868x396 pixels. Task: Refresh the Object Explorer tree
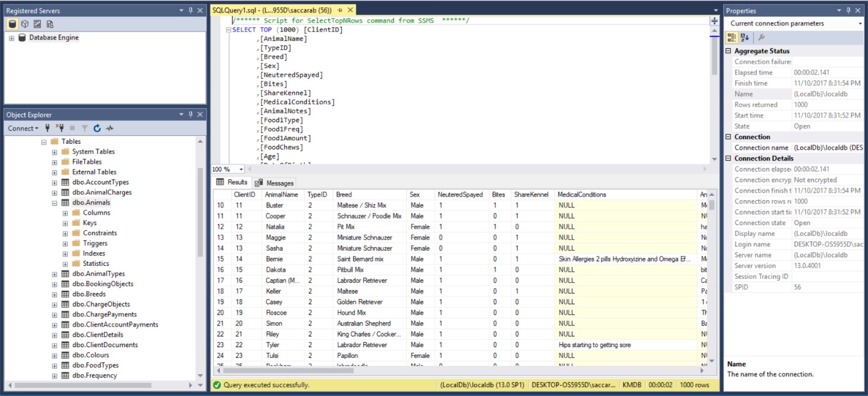(97, 128)
